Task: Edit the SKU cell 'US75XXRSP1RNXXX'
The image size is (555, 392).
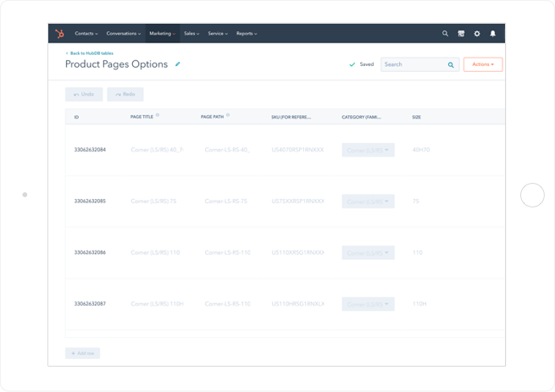Action: 297,201
